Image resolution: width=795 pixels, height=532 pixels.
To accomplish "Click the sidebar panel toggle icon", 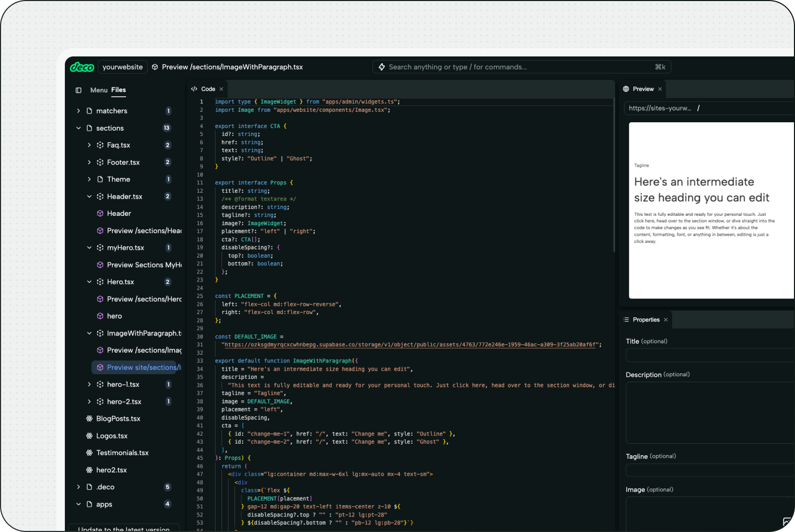I will (78, 90).
